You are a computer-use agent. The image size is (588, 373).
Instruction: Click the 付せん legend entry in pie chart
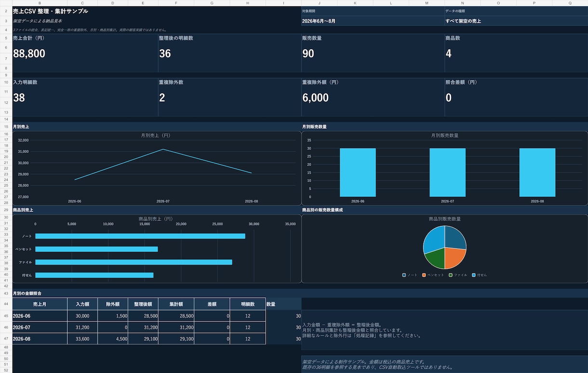tap(480, 275)
